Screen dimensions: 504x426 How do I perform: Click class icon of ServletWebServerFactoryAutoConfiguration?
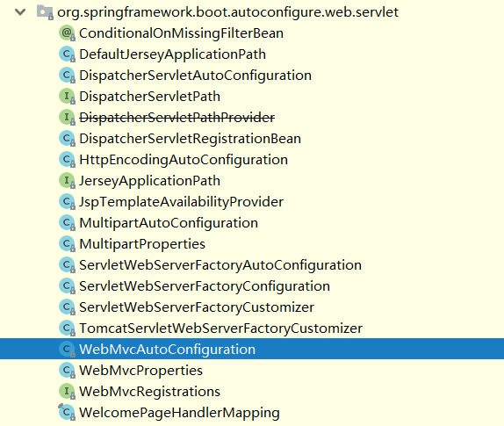68,264
